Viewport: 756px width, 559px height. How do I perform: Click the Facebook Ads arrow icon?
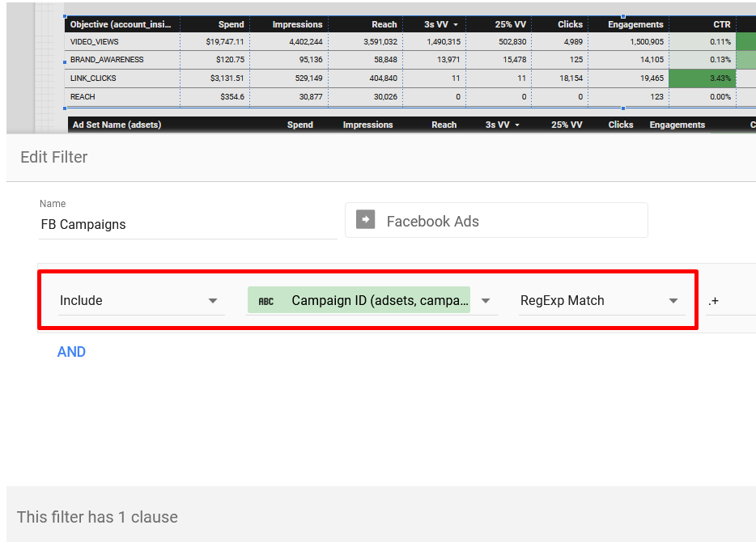(366, 221)
